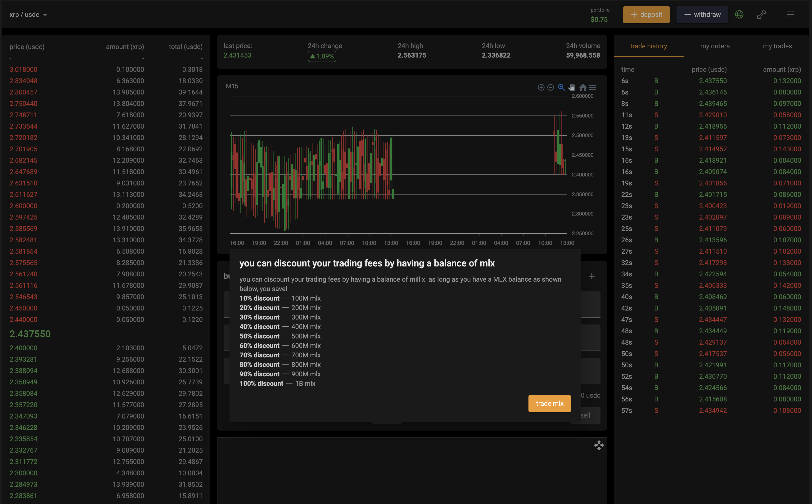The height and width of the screenshot is (504, 812).
Task: Click the trade mlx button
Action: (x=549, y=403)
